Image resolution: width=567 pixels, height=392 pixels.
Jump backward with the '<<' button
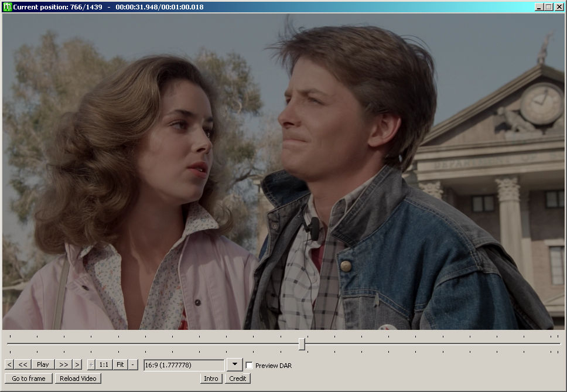23,364
